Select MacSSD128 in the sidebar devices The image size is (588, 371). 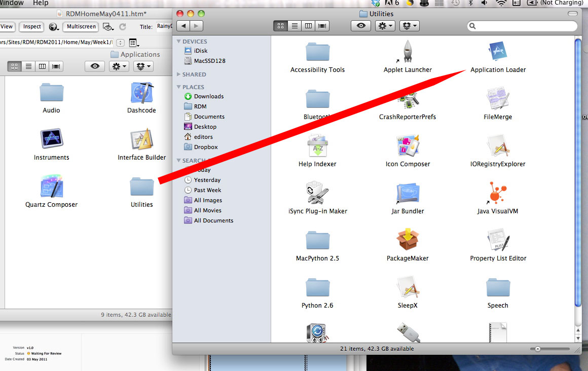click(209, 61)
